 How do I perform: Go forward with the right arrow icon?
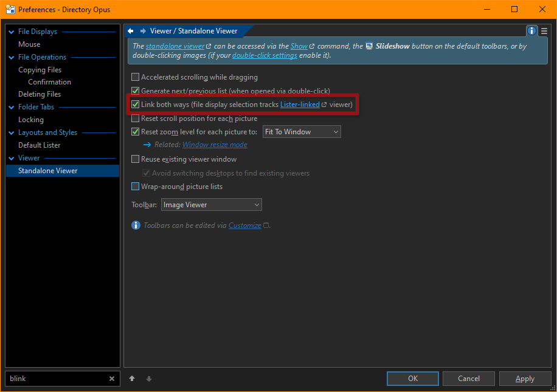point(143,31)
